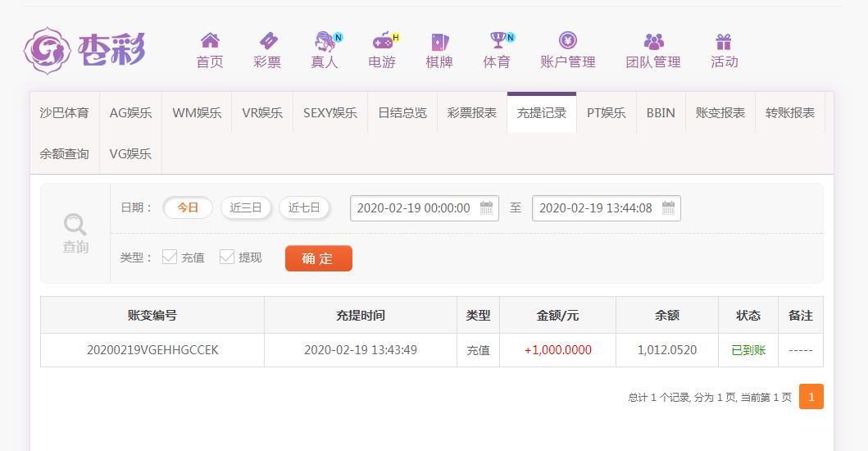
Task: Open the 账户管理 account icon
Action: pyautogui.click(x=567, y=40)
